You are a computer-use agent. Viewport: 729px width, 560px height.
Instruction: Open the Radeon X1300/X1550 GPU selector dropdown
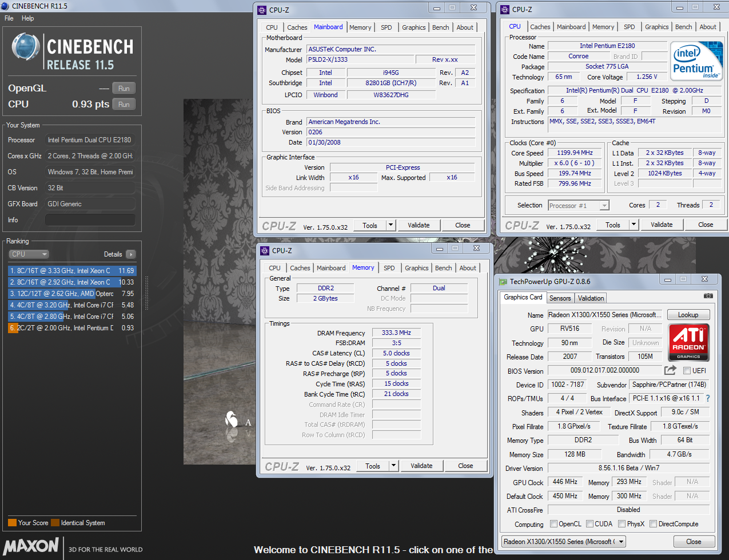pos(564,541)
